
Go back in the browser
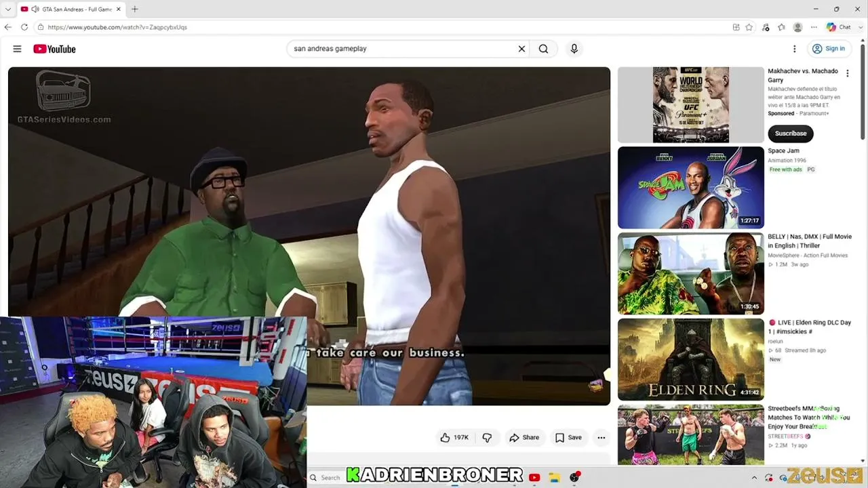point(8,27)
